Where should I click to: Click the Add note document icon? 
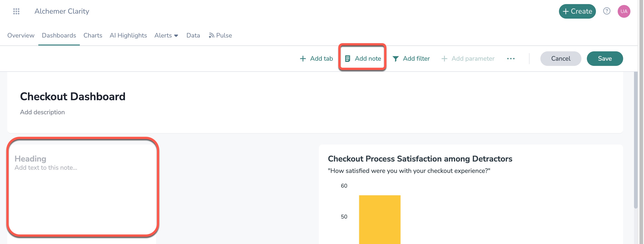(x=347, y=59)
